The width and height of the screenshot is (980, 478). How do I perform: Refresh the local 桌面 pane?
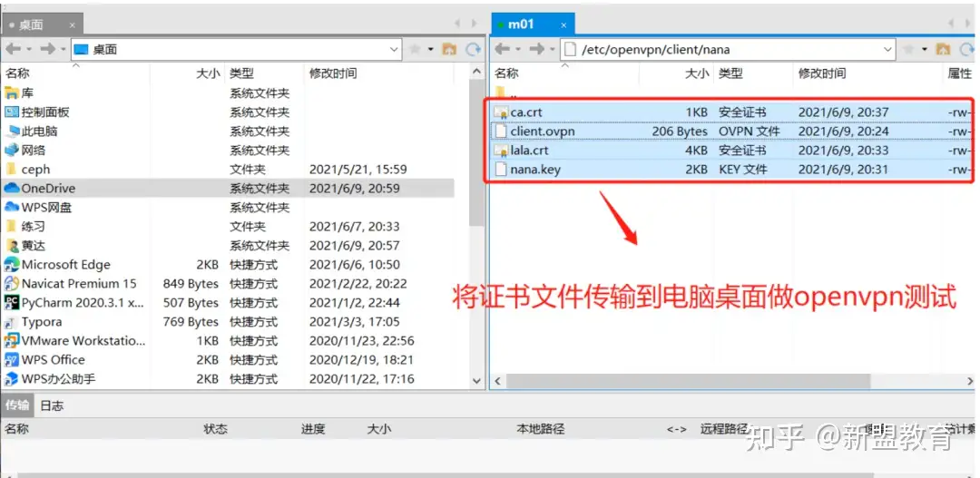click(473, 49)
